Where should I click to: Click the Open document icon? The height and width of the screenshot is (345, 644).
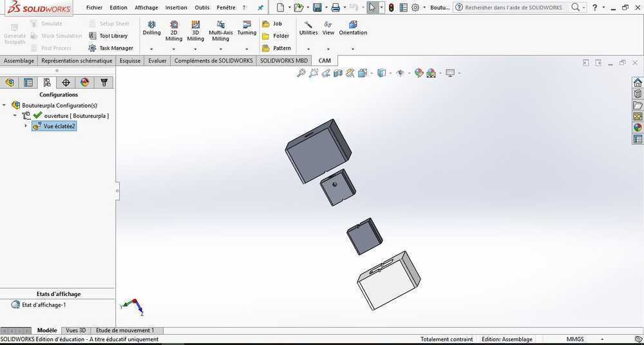click(299, 7)
